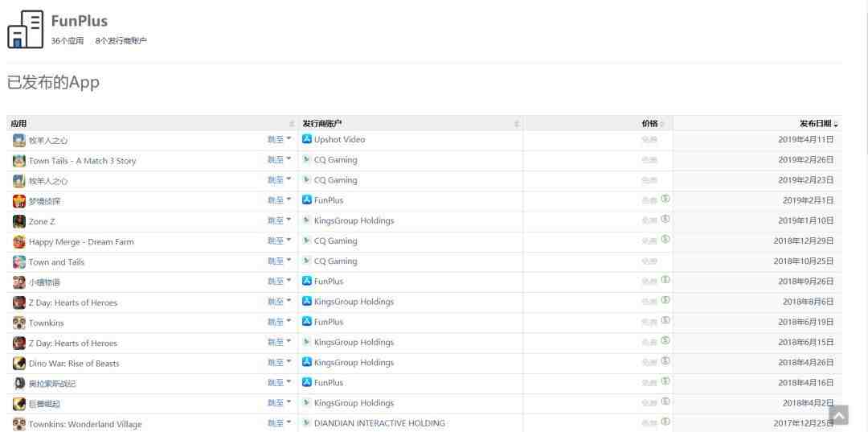Click the scroll-to-top arrow button
Viewport: 868px width, 432px height.
[x=838, y=415]
